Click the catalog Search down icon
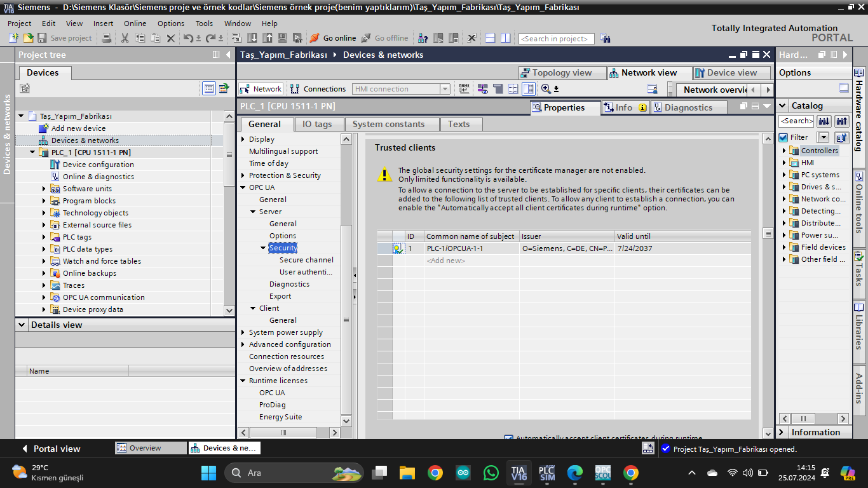The height and width of the screenshot is (488, 868). [824, 121]
